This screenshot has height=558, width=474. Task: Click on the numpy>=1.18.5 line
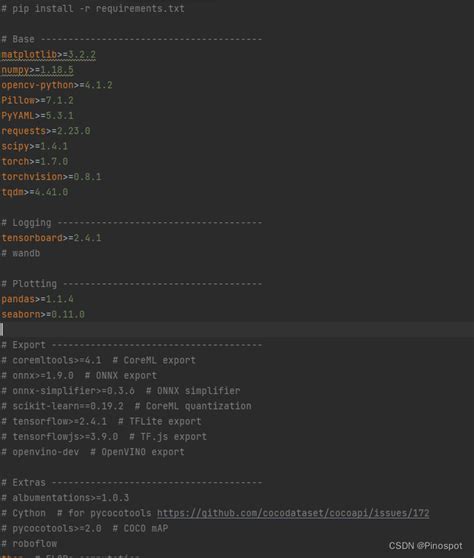point(37,70)
